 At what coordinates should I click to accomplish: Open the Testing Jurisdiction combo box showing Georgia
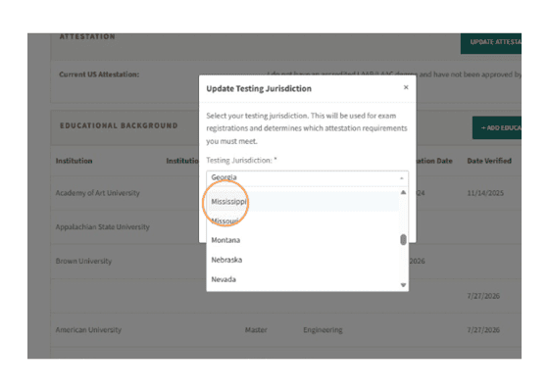coord(307,177)
